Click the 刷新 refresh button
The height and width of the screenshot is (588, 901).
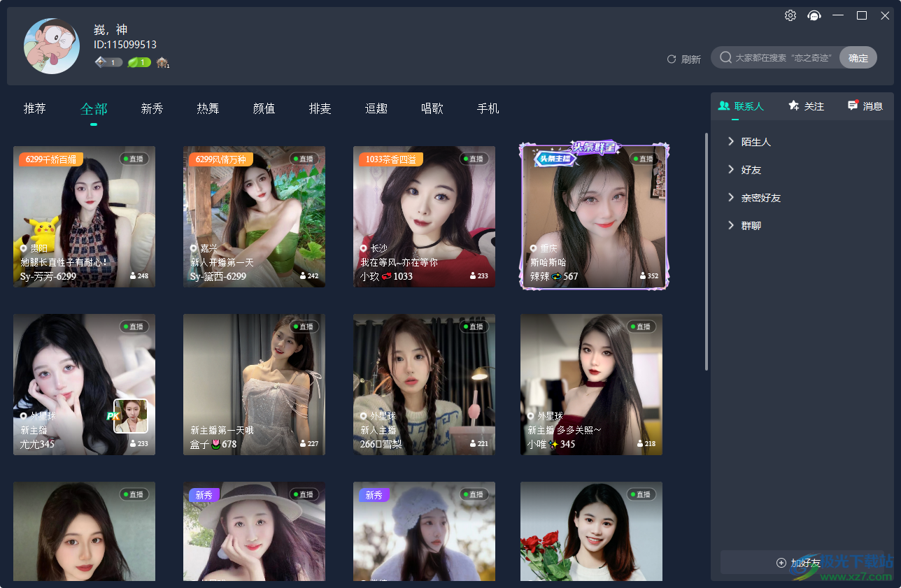[x=683, y=59]
